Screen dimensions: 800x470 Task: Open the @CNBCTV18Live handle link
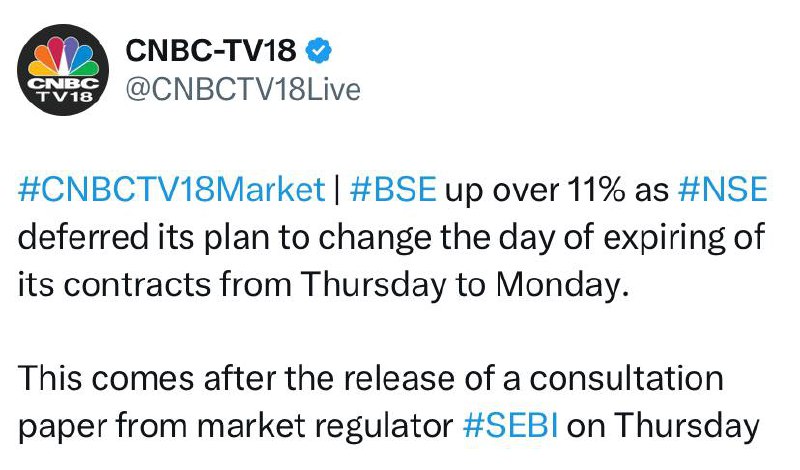click(x=243, y=90)
